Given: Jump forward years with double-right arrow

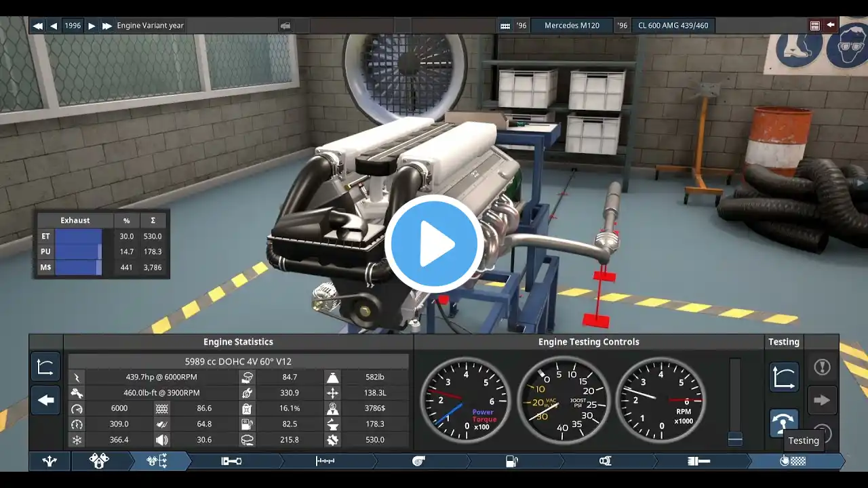Looking at the screenshot, I should tap(107, 26).
